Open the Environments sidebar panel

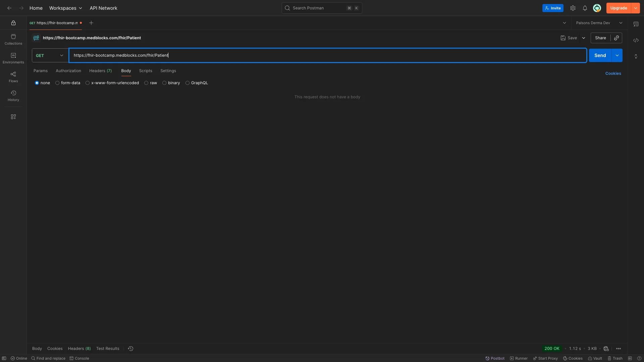[13, 58]
